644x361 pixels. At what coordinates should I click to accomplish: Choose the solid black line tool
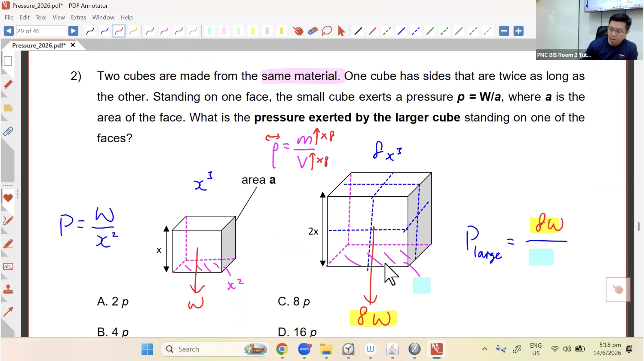point(358,31)
